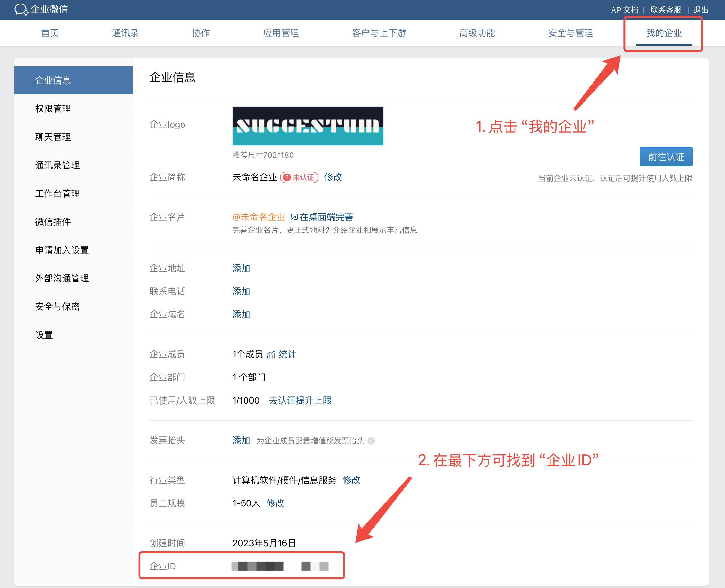This screenshot has height=588, width=725.
Task: Click the 企业微信 logo icon
Action: (21, 10)
